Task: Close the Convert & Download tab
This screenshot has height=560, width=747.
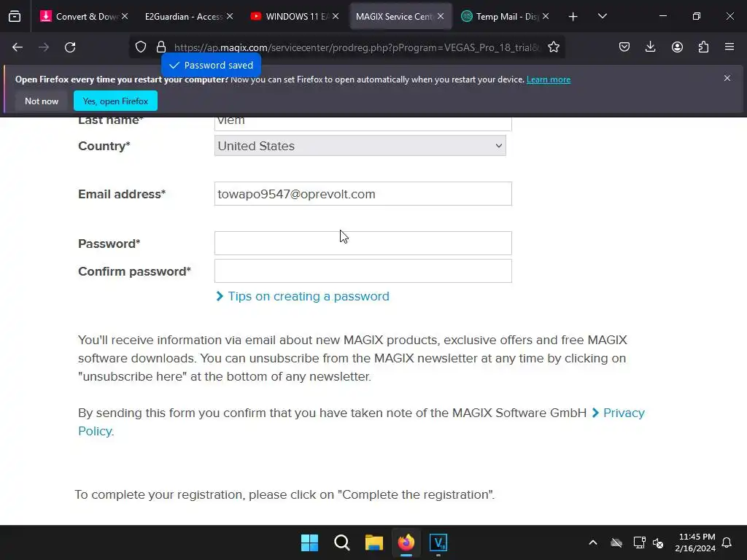Action: pos(125,16)
